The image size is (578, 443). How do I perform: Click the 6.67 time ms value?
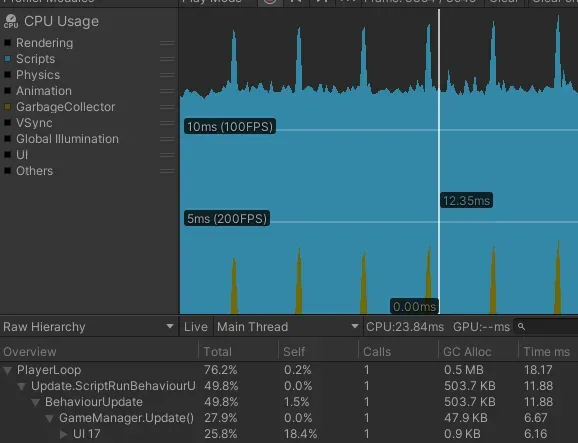(535, 418)
